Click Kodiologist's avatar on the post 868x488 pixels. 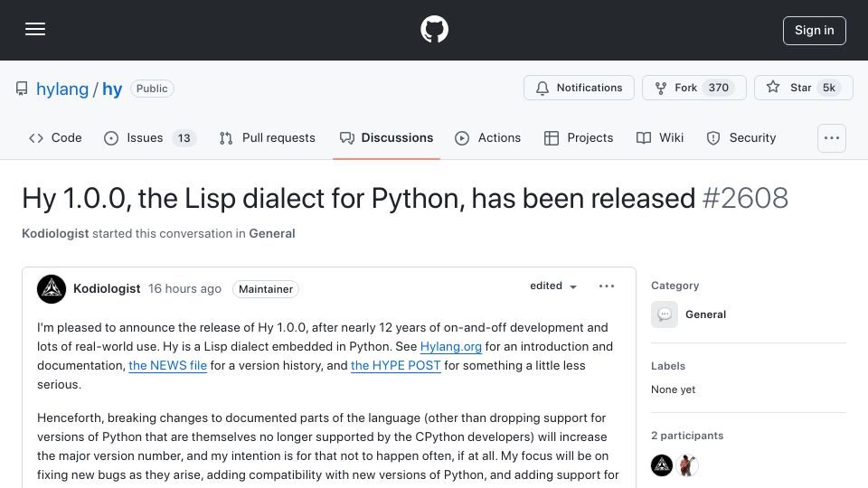coord(52,289)
